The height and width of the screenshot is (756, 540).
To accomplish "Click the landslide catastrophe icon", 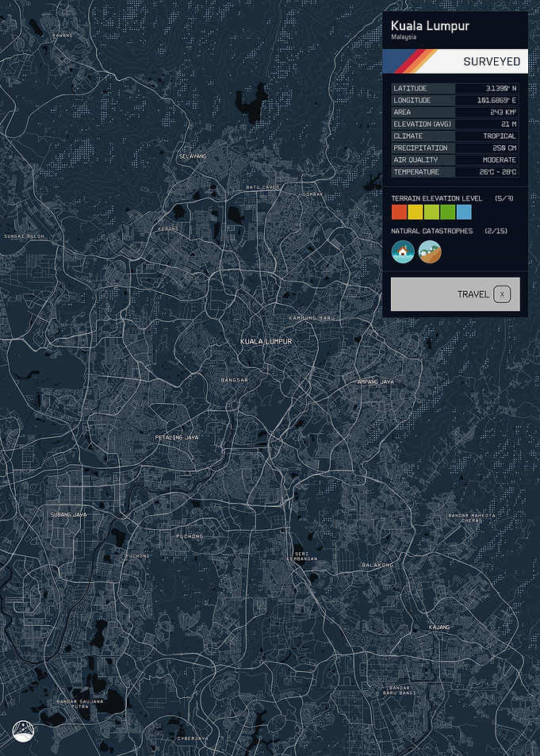I will pos(430,251).
